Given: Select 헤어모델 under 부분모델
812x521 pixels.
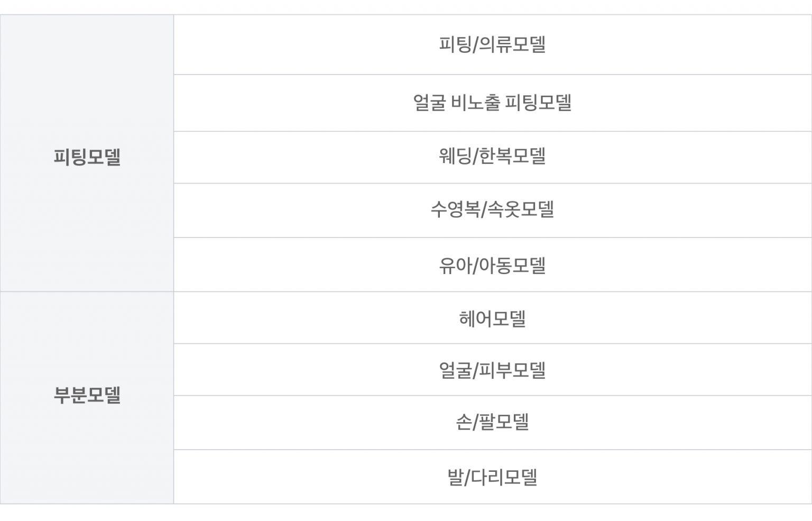Looking at the screenshot, I should 492,319.
